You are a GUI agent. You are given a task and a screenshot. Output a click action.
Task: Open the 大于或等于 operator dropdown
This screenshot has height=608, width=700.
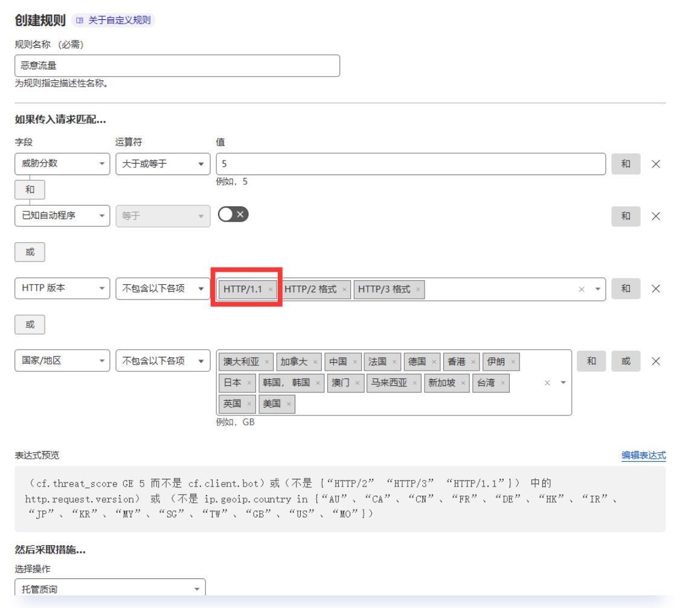[x=162, y=164]
